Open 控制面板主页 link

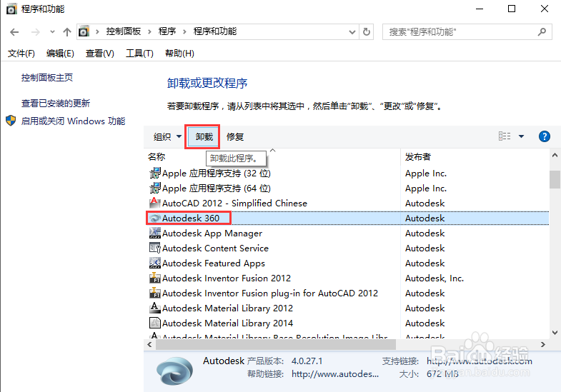coord(47,78)
